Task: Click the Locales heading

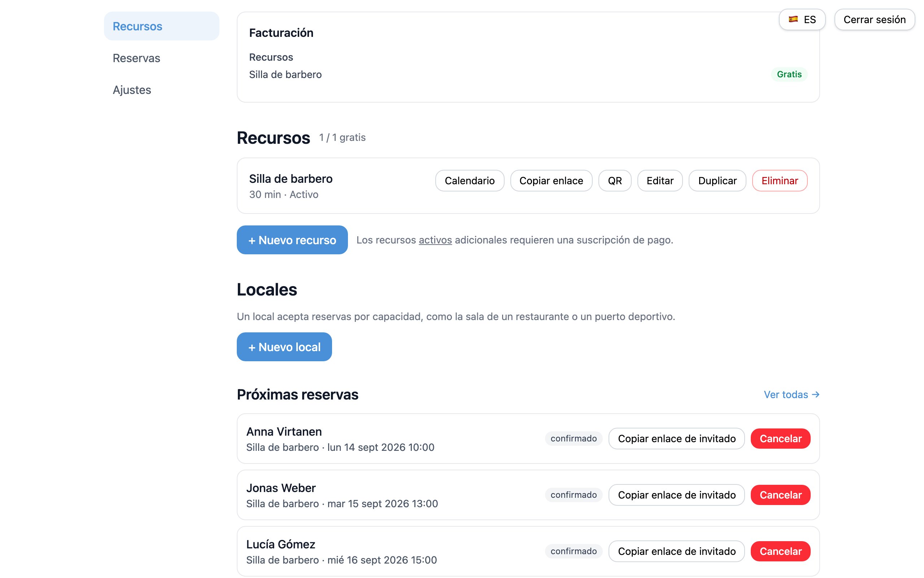Action: (267, 289)
